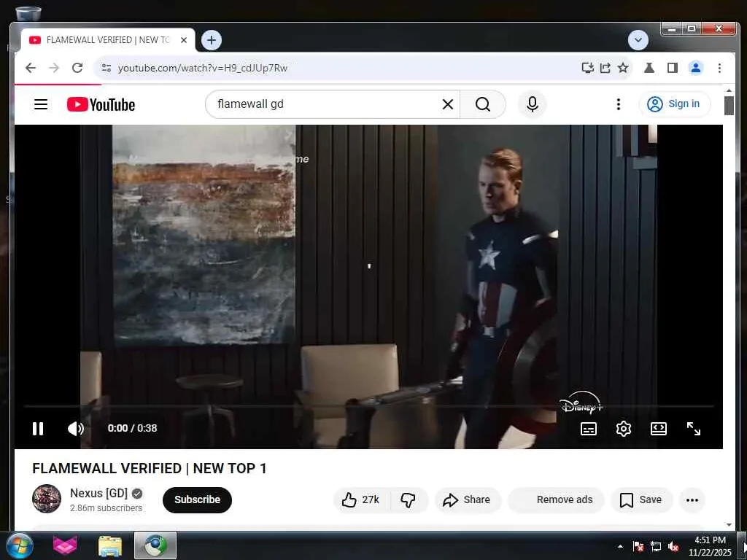This screenshot has width=747, height=560.
Task: Click the video progress bar
Action: pyautogui.click(x=368, y=406)
